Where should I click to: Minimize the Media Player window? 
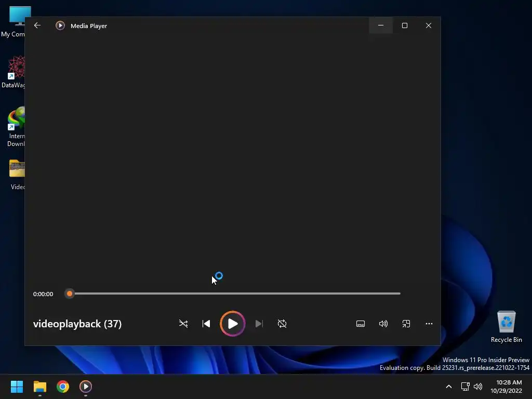381,25
